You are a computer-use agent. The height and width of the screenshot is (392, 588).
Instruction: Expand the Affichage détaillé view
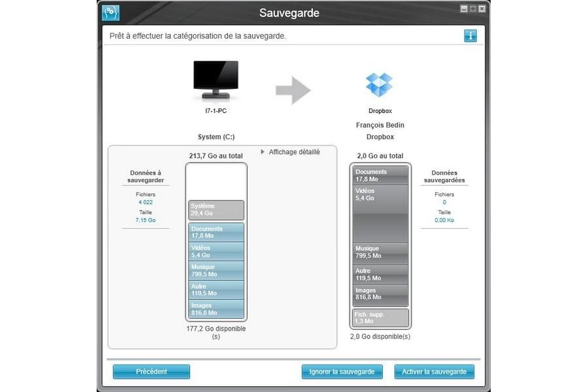290,152
